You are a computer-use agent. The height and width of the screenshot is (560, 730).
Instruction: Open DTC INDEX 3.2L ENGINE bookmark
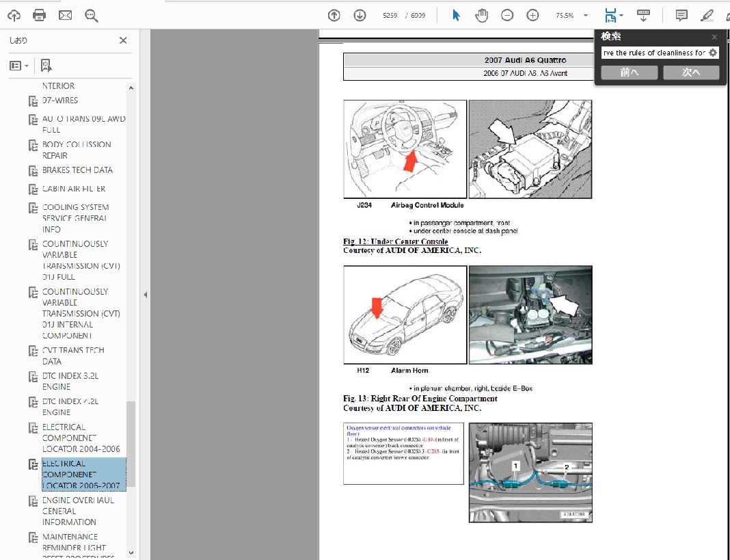[x=70, y=381]
